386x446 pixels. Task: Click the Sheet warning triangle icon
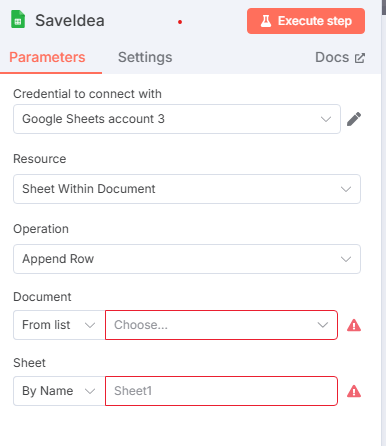(x=354, y=391)
